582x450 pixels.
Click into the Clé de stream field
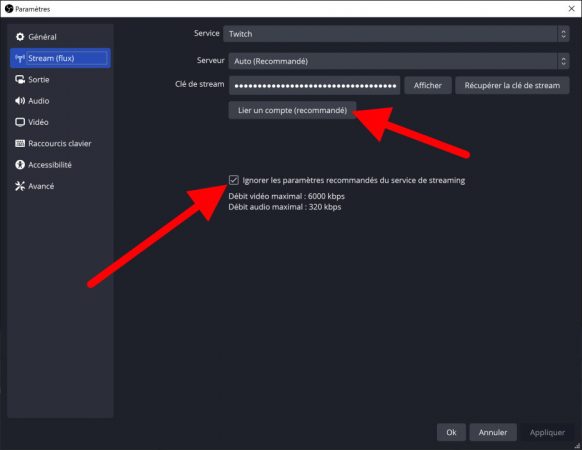click(x=314, y=85)
